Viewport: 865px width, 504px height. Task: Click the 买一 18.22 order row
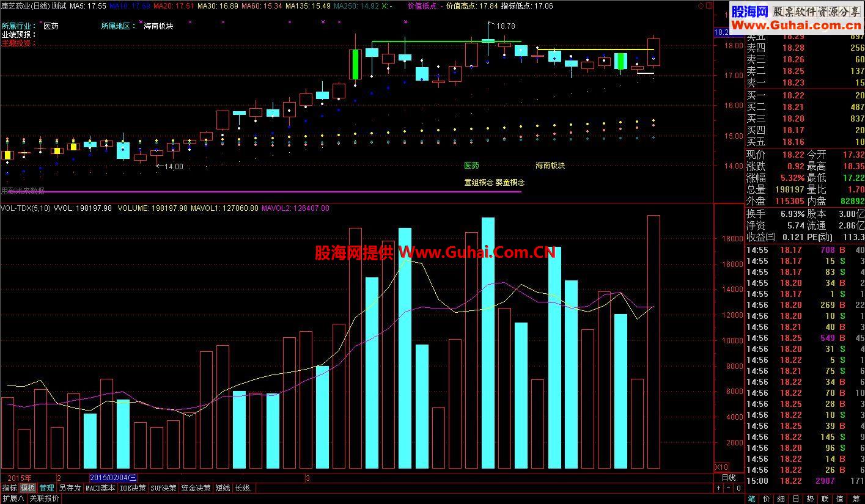point(805,95)
